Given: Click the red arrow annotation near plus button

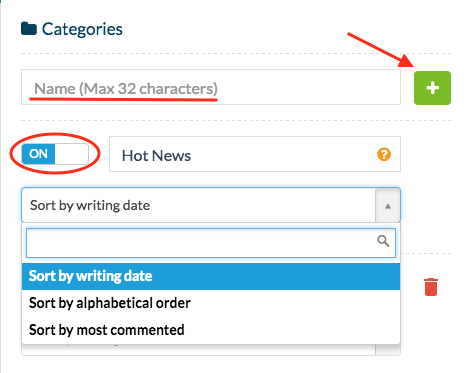Looking at the screenshot, I should [x=381, y=49].
